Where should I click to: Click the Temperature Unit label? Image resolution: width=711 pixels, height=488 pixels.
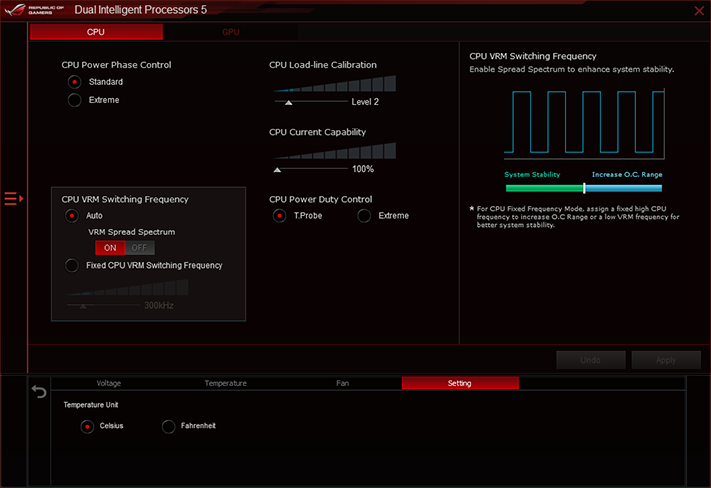[x=91, y=405]
